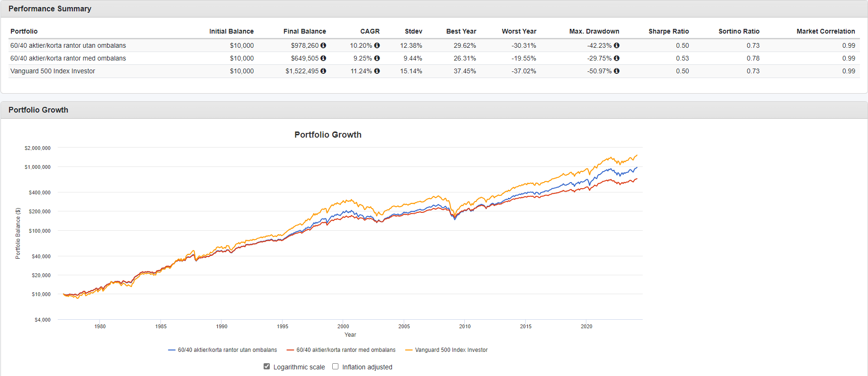
Task: Click the Max. Drawdown column header
Action: [x=594, y=31]
